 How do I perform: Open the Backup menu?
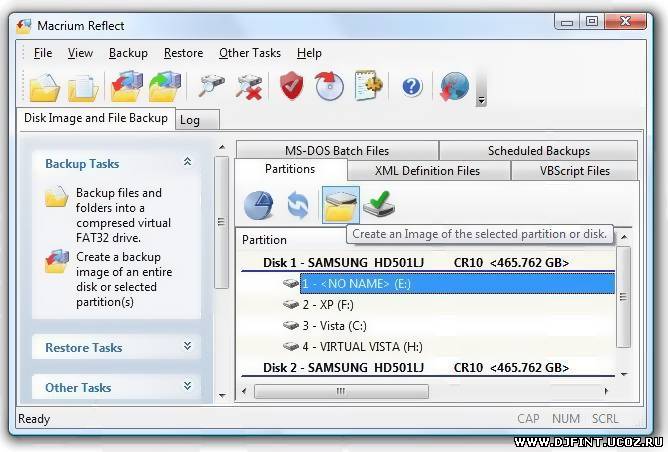click(128, 53)
